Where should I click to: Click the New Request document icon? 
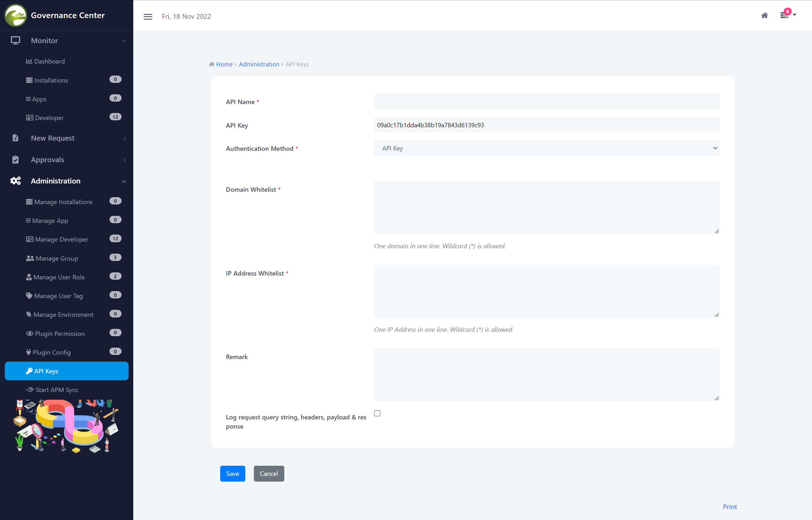(16, 138)
